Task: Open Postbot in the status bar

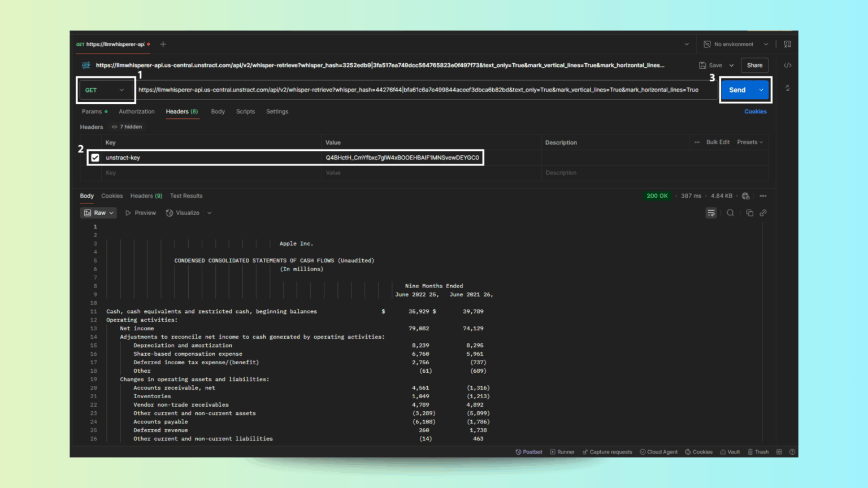Action: [529, 452]
